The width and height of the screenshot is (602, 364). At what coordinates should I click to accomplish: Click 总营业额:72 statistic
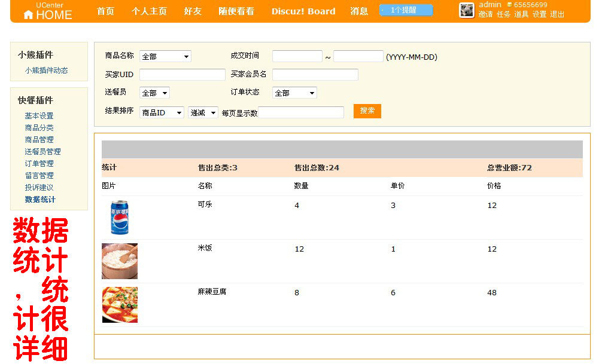(x=509, y=167)
